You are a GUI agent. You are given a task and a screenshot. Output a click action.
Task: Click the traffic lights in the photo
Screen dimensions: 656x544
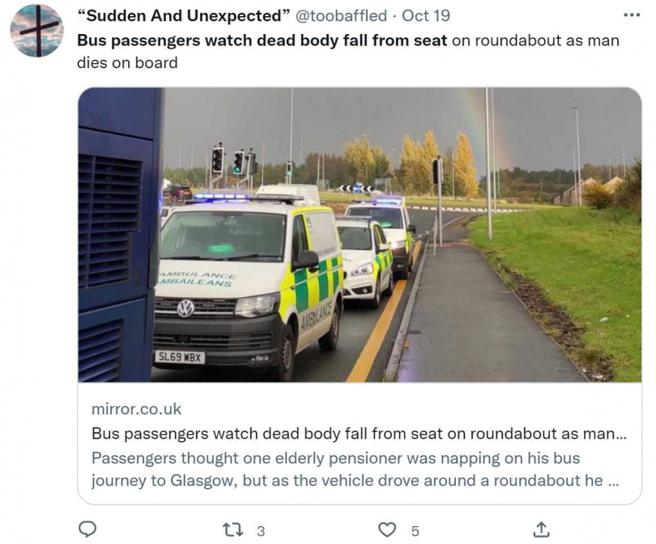click(x=234, y=161)
